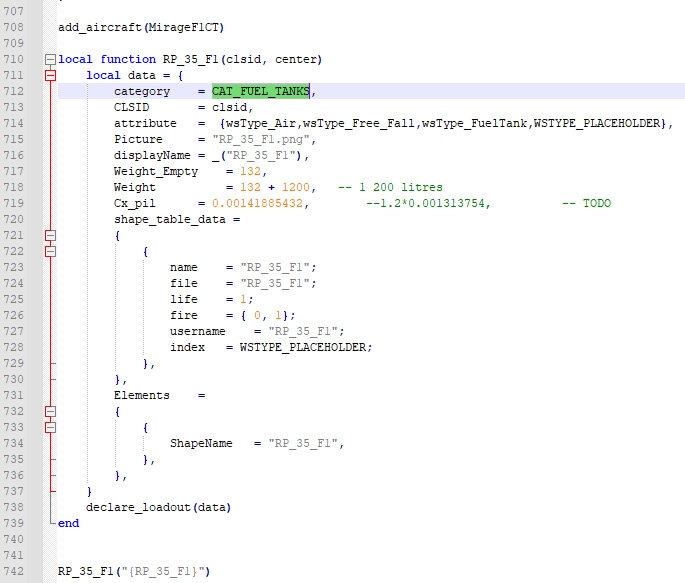This screenshot has width=685, height=583.
Task: Collapse the ShapeName block fold at line 733
Action: [x=51, y=428]
